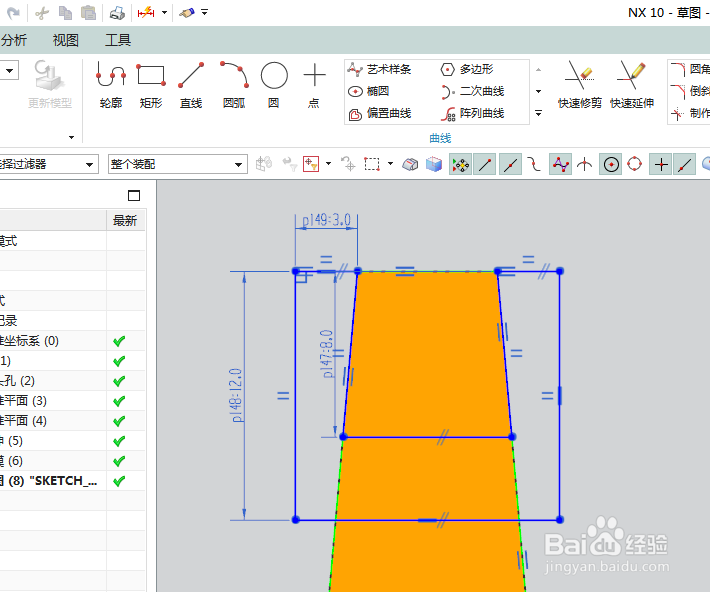Click the 制作拐角 make corner icon
Viewport: 710px width, 592px height.
[x=677, y=113]
